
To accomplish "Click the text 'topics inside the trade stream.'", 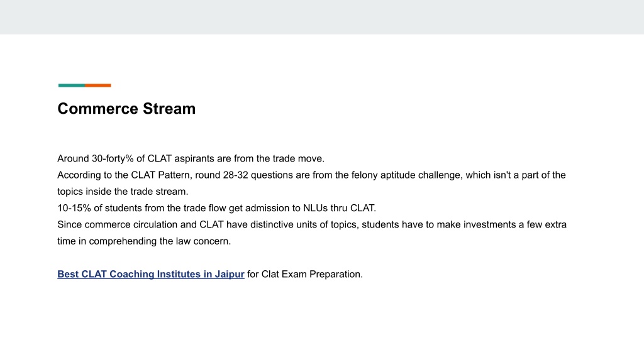I will coord(123,192).
